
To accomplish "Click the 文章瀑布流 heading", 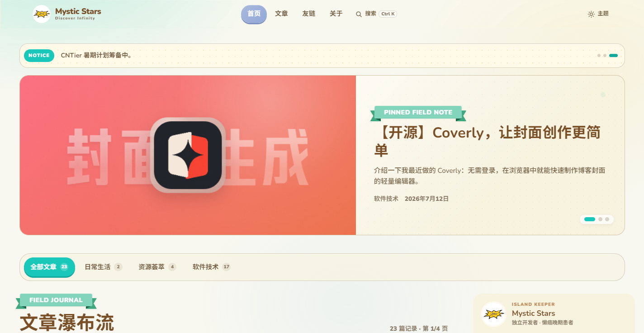I will point(67,322).
